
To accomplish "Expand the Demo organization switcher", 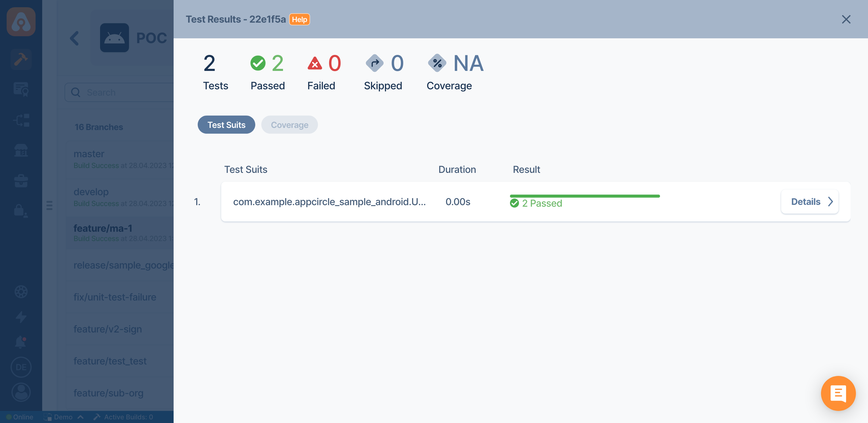I will (63, 417).
